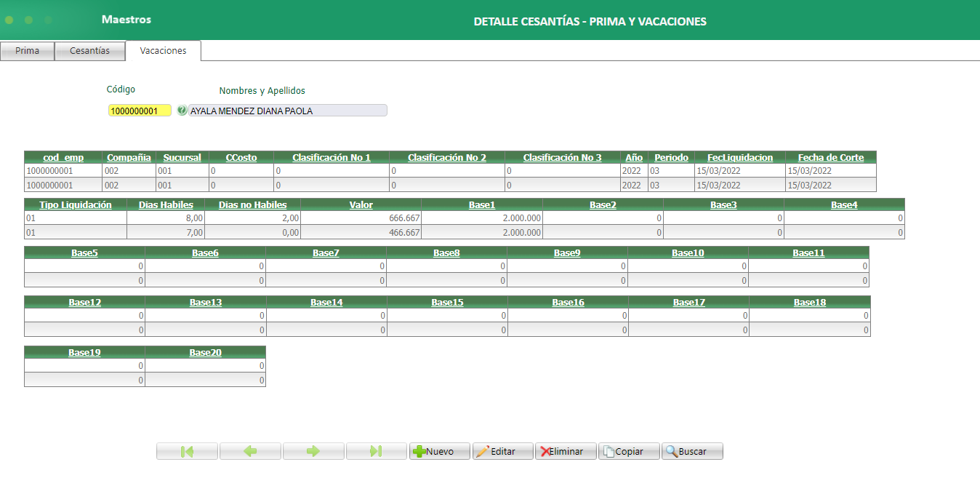Click the Valor column header

[361, 204]
